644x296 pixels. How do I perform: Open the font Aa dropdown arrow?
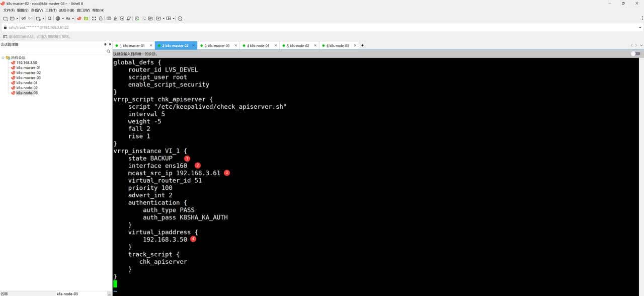73,18
